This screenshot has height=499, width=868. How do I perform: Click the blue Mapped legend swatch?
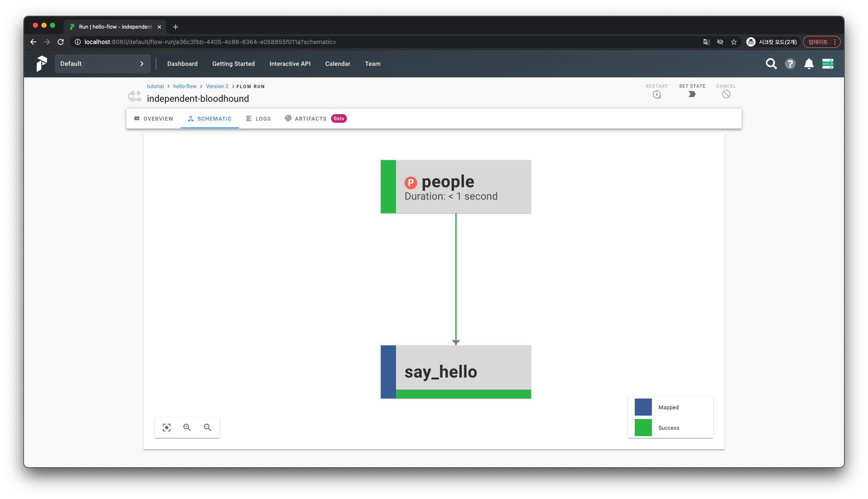pyautogui.click(x=643, y=407)
